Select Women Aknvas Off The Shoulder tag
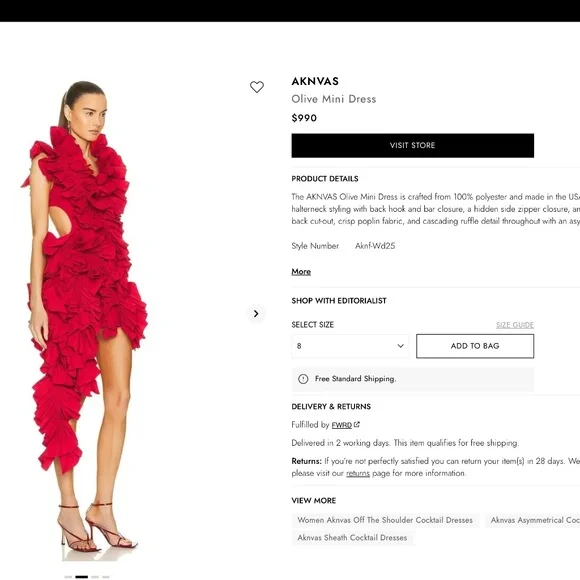 coord(385,520)
